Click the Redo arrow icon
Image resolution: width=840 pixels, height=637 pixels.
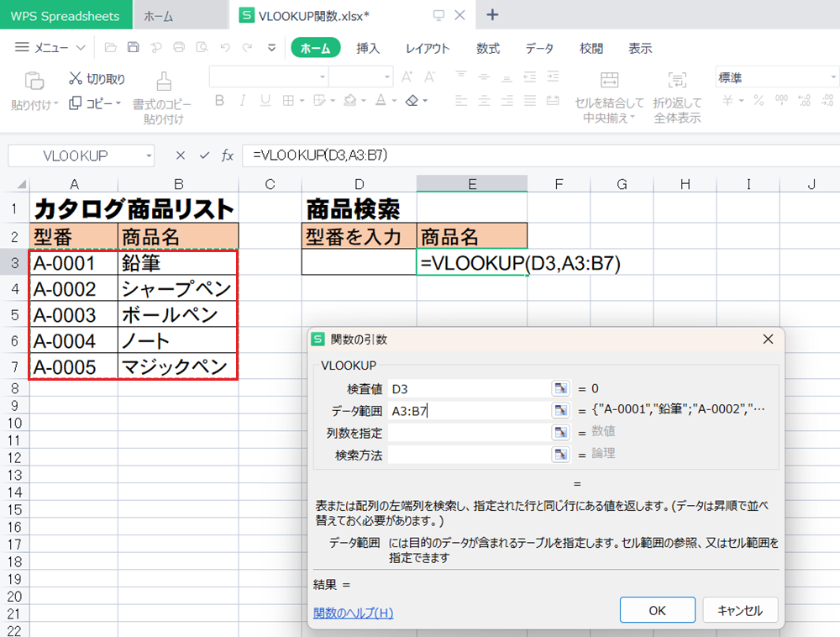click(x=248, y=48)
